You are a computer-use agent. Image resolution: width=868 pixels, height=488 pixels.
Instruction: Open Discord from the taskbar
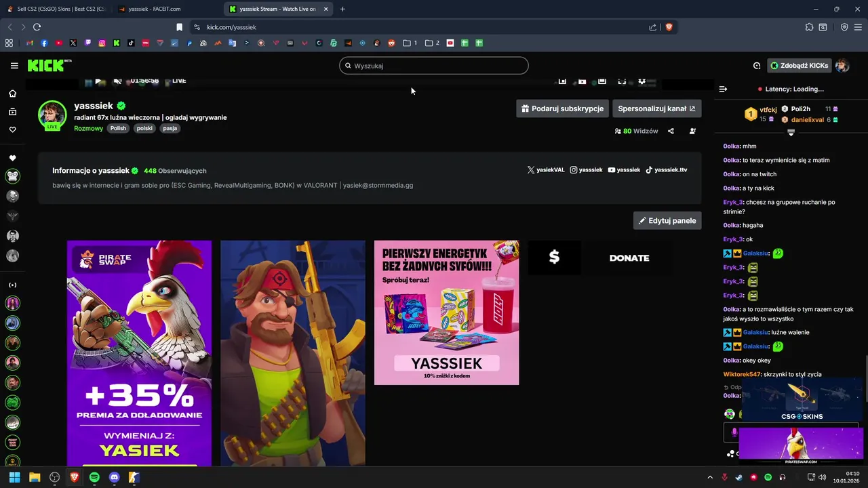pos(114,477)
